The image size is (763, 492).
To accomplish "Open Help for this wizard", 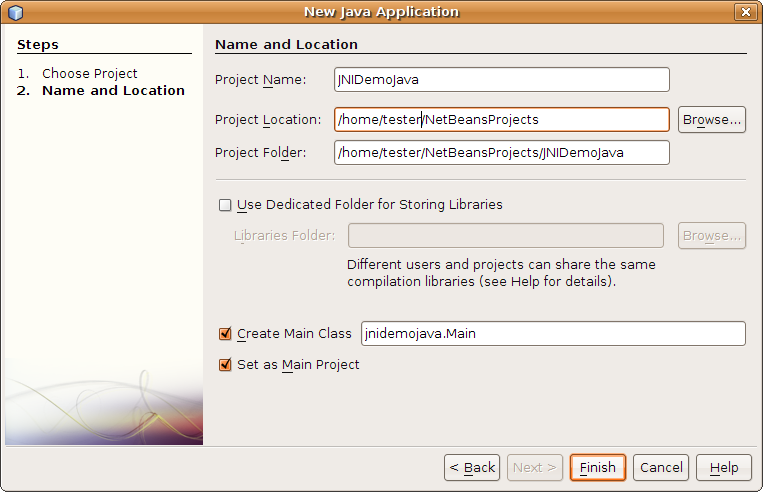I will point(723,467).
